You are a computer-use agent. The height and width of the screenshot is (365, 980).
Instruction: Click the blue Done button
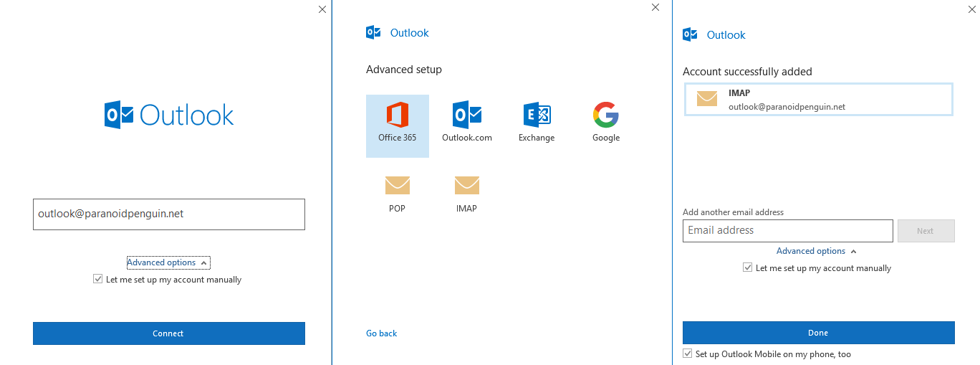(819, 333)
